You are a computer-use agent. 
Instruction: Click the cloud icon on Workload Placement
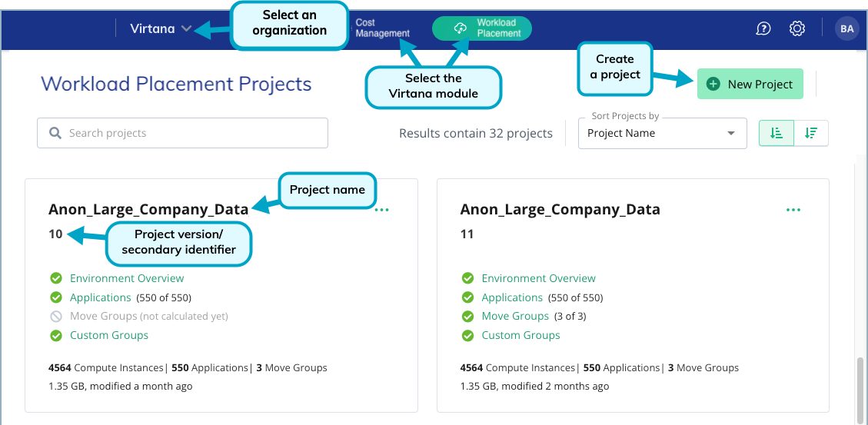coord(460,28)
